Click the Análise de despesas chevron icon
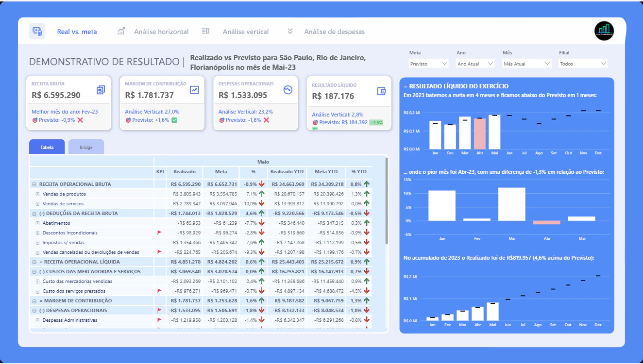 click(x=290, y=31)
